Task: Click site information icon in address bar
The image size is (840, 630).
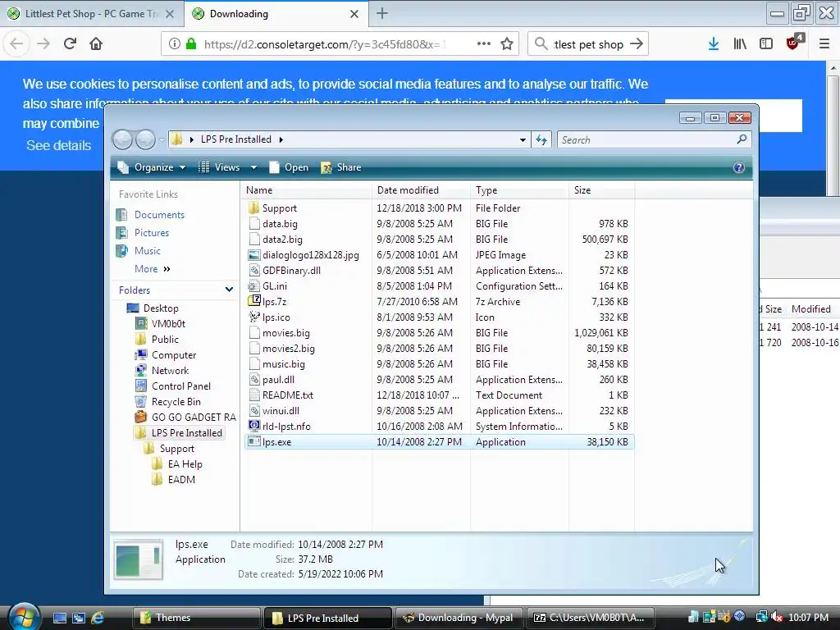Action: coord(174,44)
